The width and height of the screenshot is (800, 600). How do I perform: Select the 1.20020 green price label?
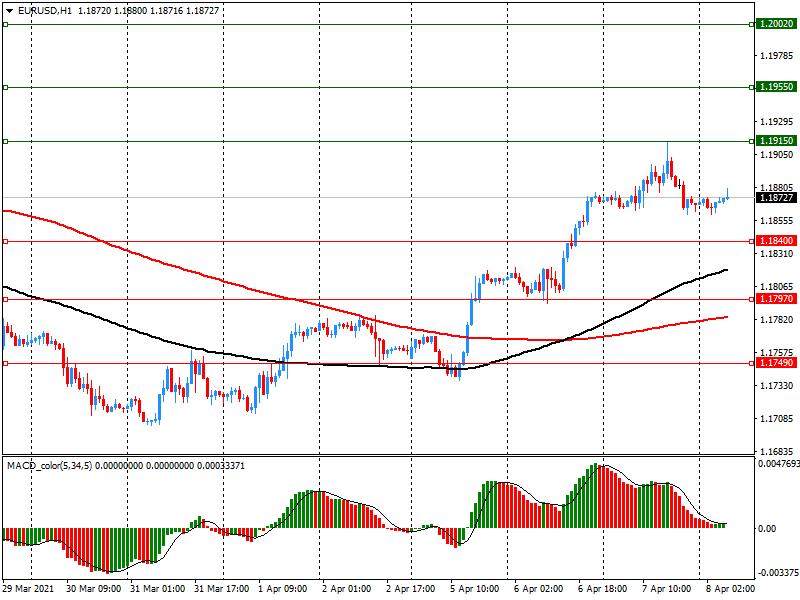776,24
